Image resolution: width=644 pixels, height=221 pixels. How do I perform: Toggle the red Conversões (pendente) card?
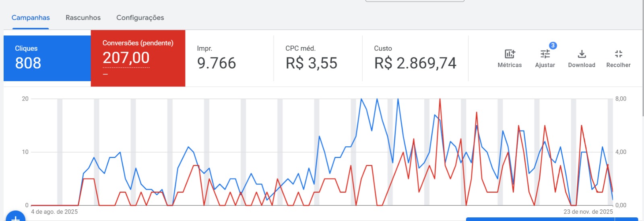138,58
